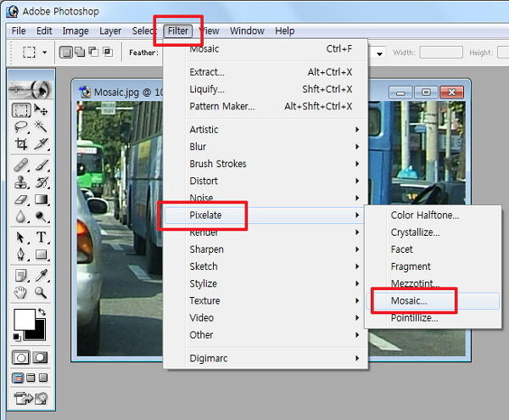The image size is (509, 420).
Task: Select the Dodge tool
Action: click(x=42, y=216)
